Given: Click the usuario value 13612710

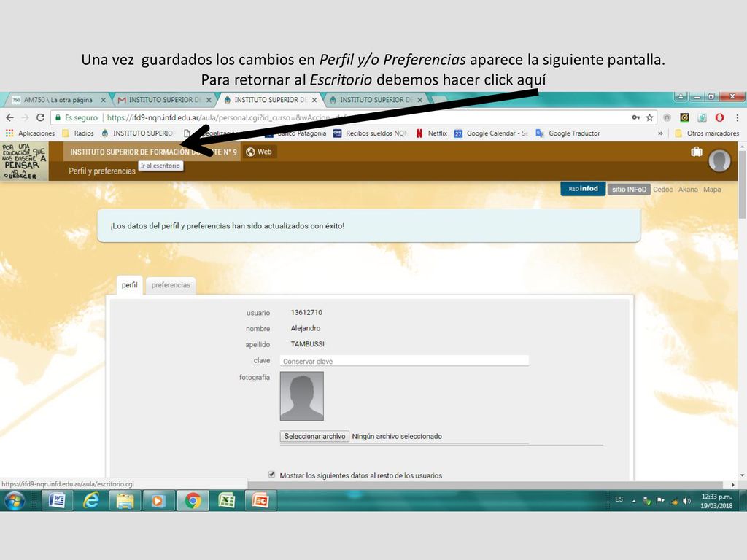Looking at the screenshot, I should [x=306, y=312].
